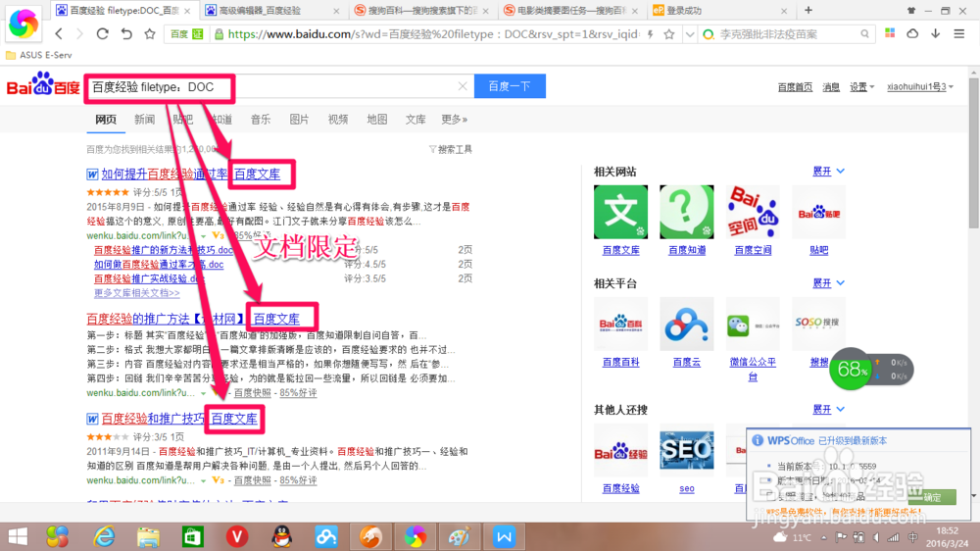
Task: Open result 百度经验和推广技巧_百度文库
Action: click(x=179, y=419)
